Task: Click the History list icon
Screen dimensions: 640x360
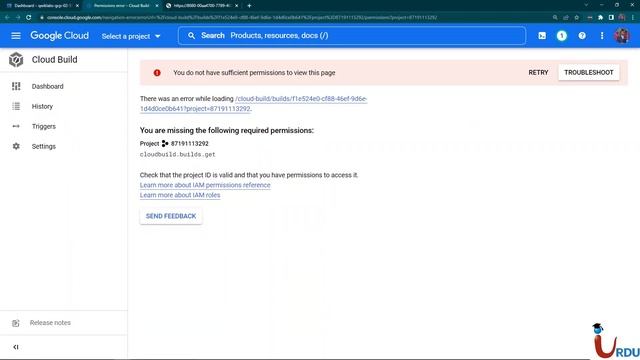Action: point(16,106)
